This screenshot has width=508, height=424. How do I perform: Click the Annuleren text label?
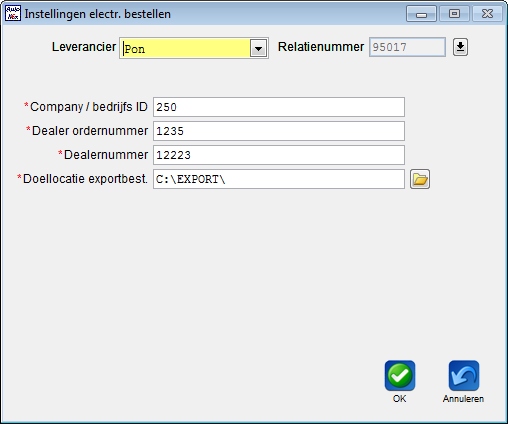pyautogui.click(x=463, y=399)
